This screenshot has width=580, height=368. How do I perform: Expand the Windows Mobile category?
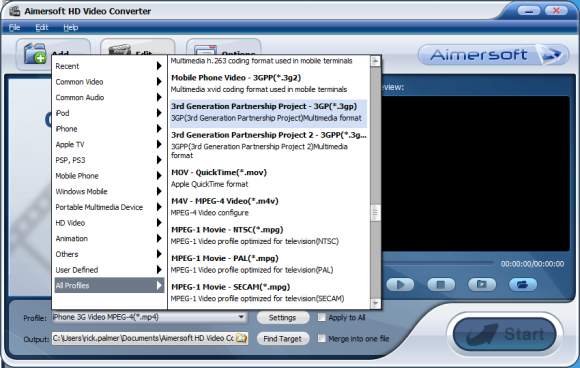click(x=109, y=191)
